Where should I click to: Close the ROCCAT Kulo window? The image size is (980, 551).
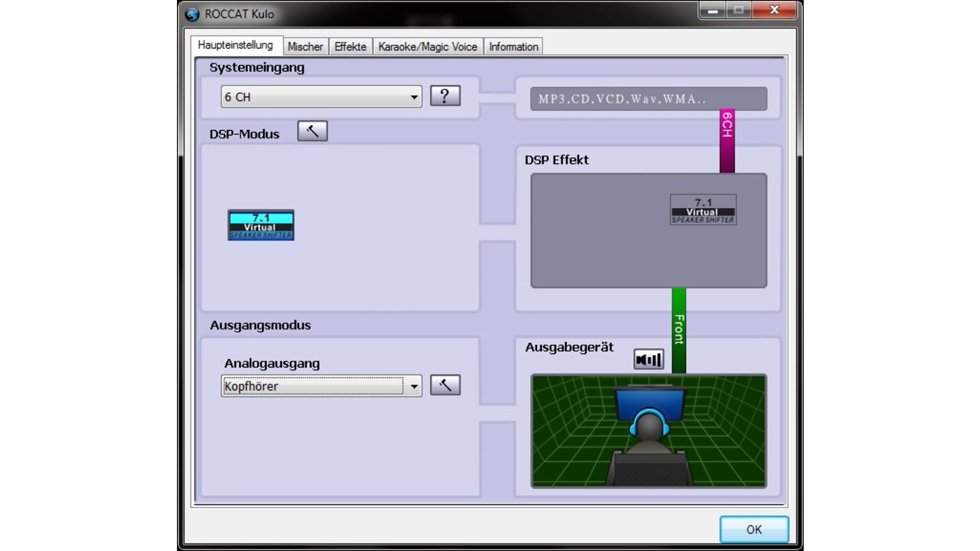774,11
